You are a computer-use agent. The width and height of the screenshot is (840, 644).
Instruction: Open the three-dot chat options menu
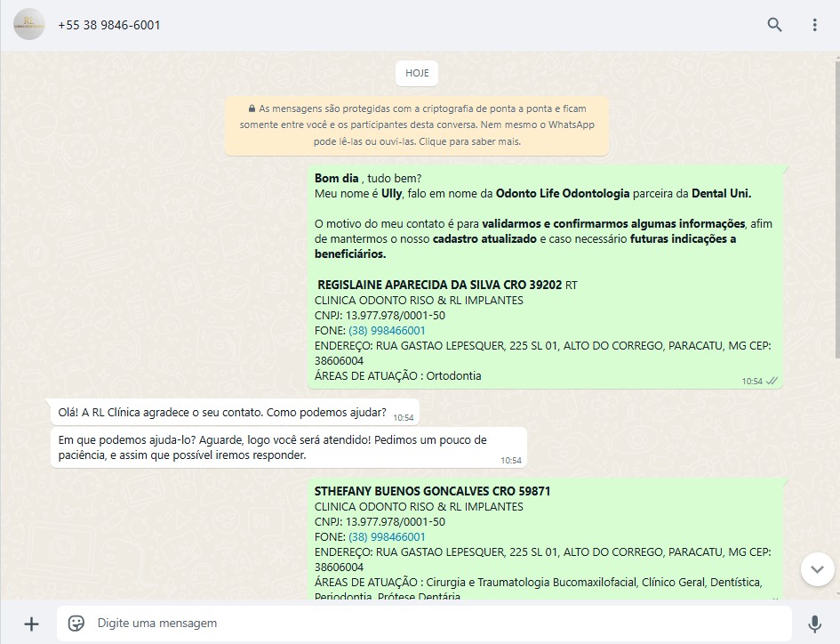point(814,25)
